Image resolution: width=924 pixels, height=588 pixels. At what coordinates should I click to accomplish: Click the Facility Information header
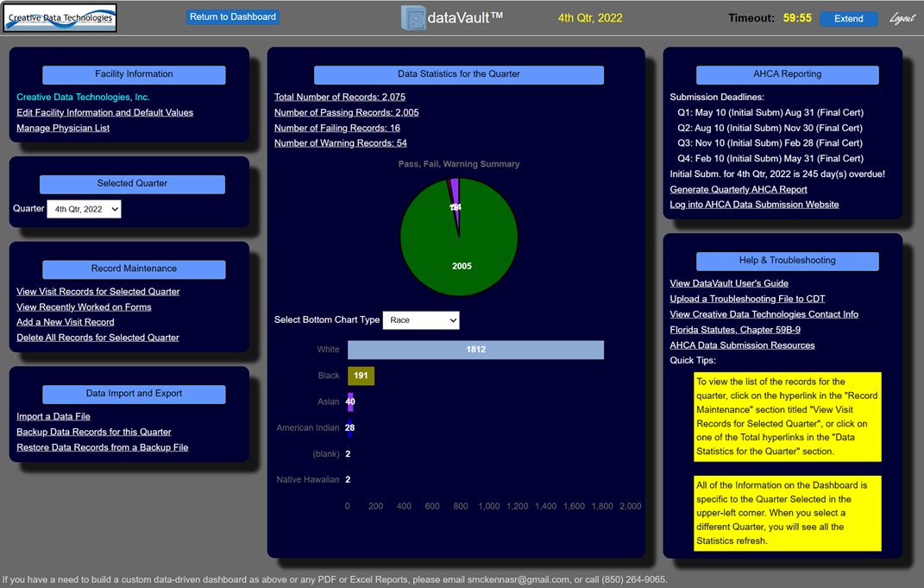(134, 74)
